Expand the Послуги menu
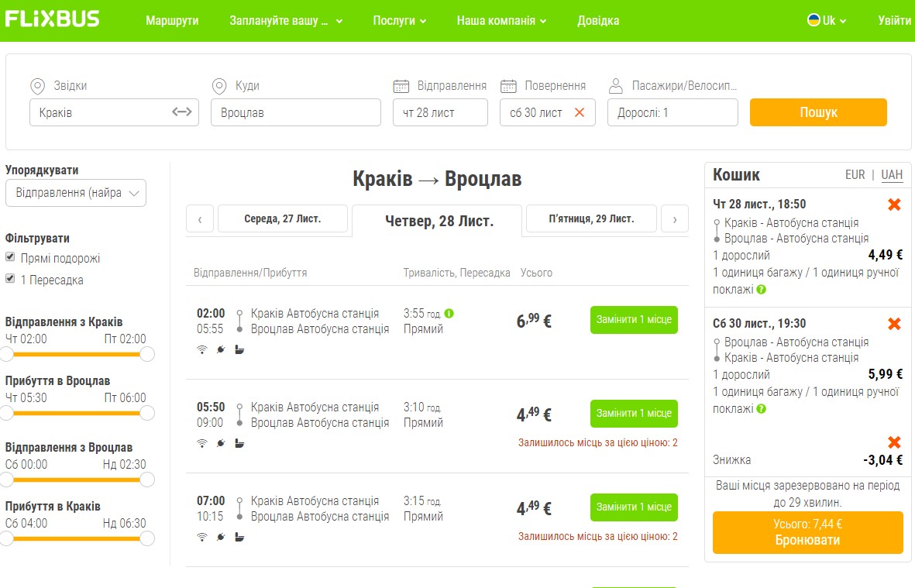Screen dimensions: 915x588 (x=400, y=20)
